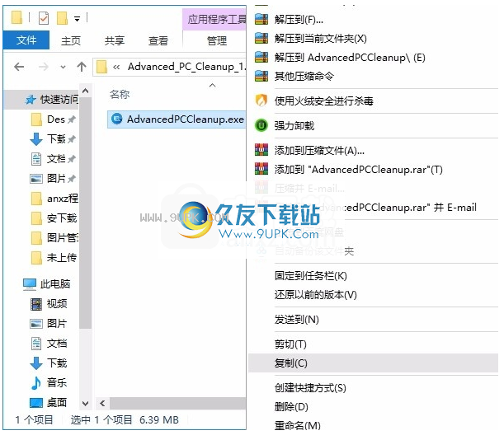Screen dimensions: 504x440
Task: Switch to the 查看 ribbon tab
Action: tap(158, 41)
